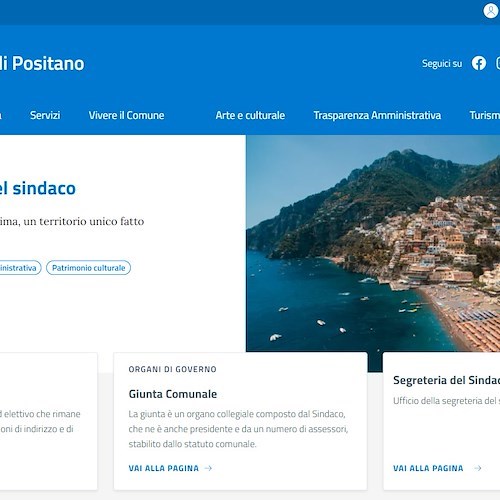Screen dimensions: 500x500
Task: Click arrow icon in Segreteria card
Action: click(x=478, y=468)
